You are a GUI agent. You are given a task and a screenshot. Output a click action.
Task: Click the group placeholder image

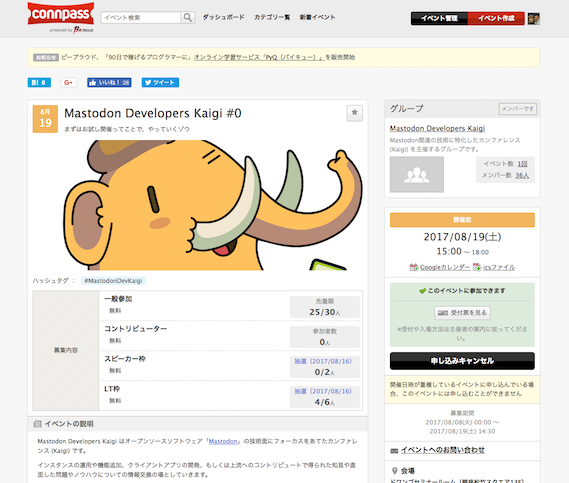pyautogui.click(x=417, y=175)
